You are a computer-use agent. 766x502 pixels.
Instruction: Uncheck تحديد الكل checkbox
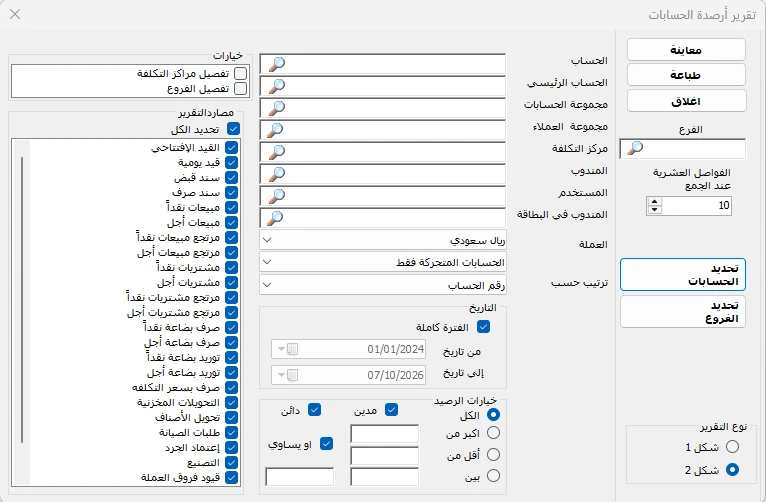(234, 129)
